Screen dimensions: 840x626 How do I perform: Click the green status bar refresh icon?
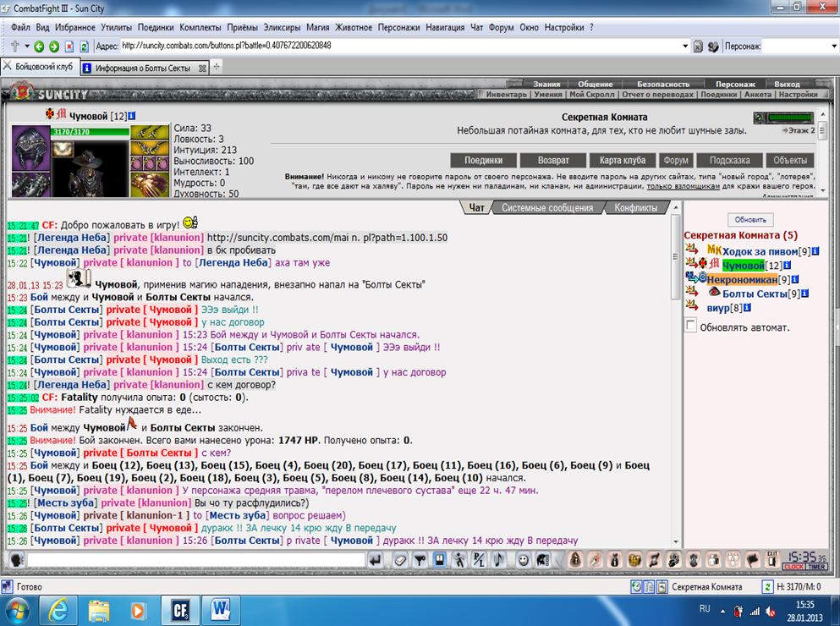pyautogui.click(x=767, y=587)
